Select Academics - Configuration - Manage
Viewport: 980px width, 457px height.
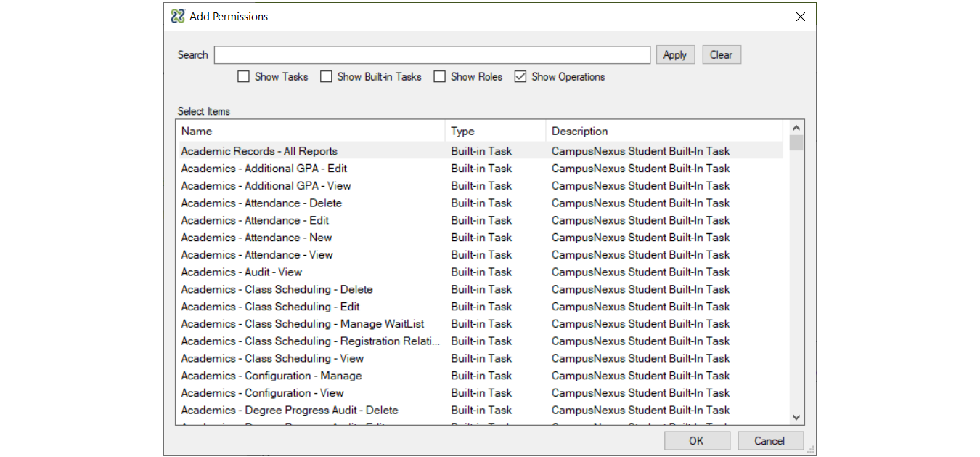(x=480, y=376)
